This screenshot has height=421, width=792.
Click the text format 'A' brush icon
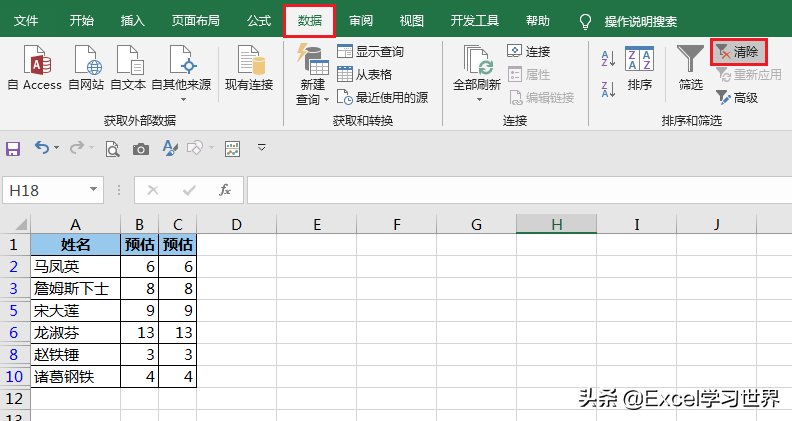click(x=170, y=149)
